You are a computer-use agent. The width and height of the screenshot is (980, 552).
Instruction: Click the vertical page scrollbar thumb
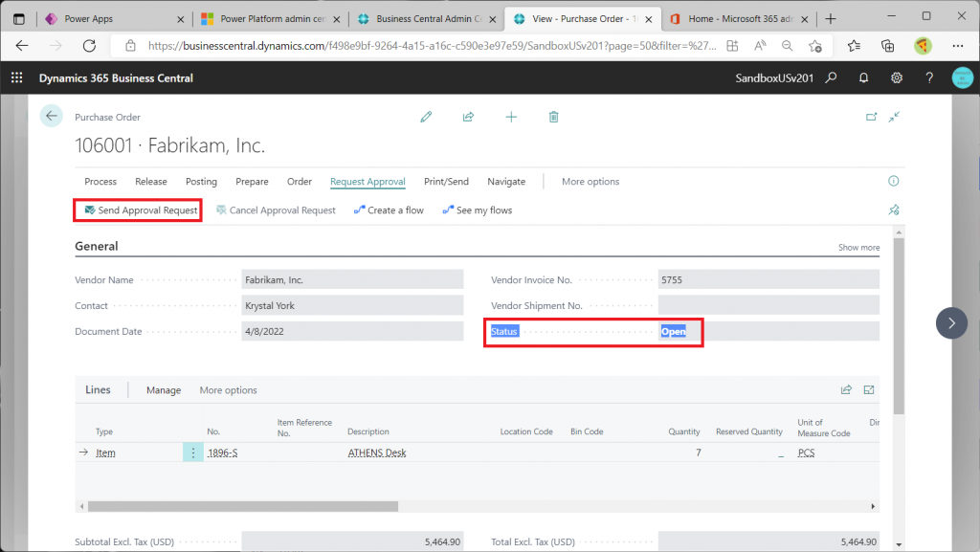(x=899, y=326)
